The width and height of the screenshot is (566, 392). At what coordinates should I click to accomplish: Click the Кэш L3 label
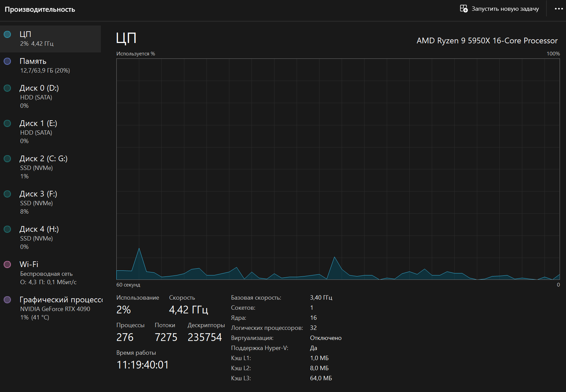coord(241,378)
